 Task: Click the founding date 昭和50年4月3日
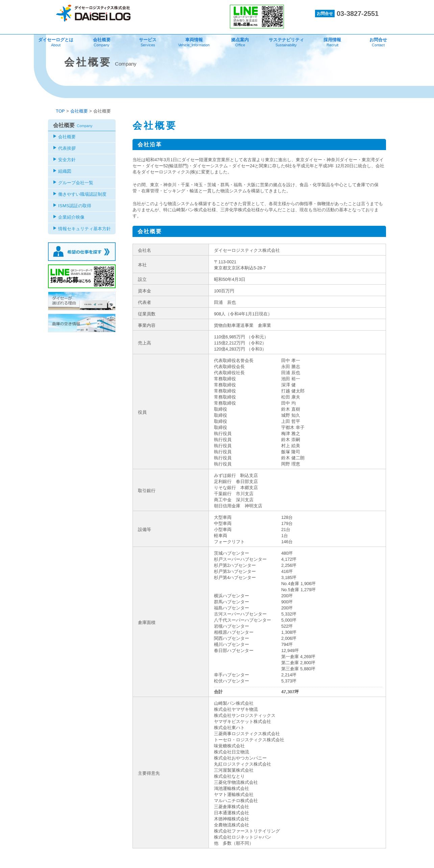(230, 279)
